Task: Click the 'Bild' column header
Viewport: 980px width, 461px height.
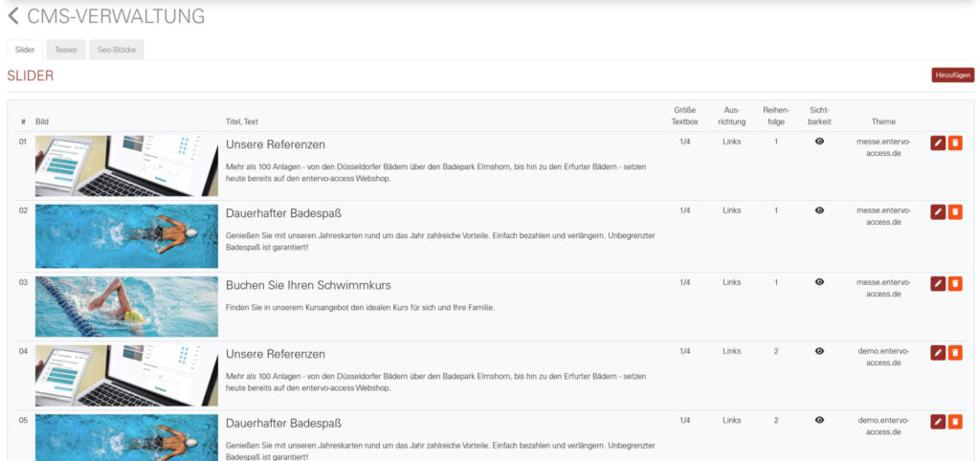Action: pyautogui.click(x=42, y=121)
